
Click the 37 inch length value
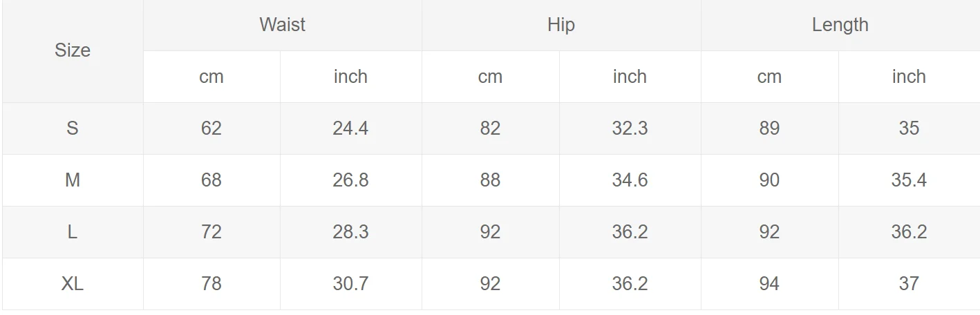pos(910,284)
